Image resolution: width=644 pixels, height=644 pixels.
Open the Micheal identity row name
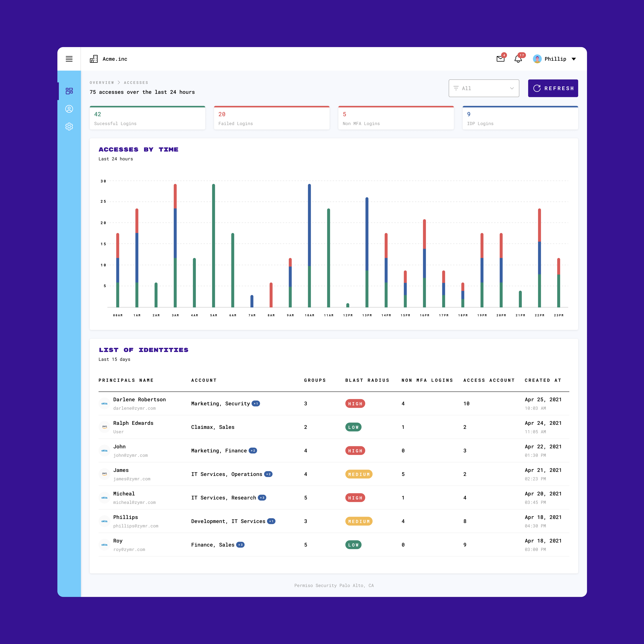point(124,494)
